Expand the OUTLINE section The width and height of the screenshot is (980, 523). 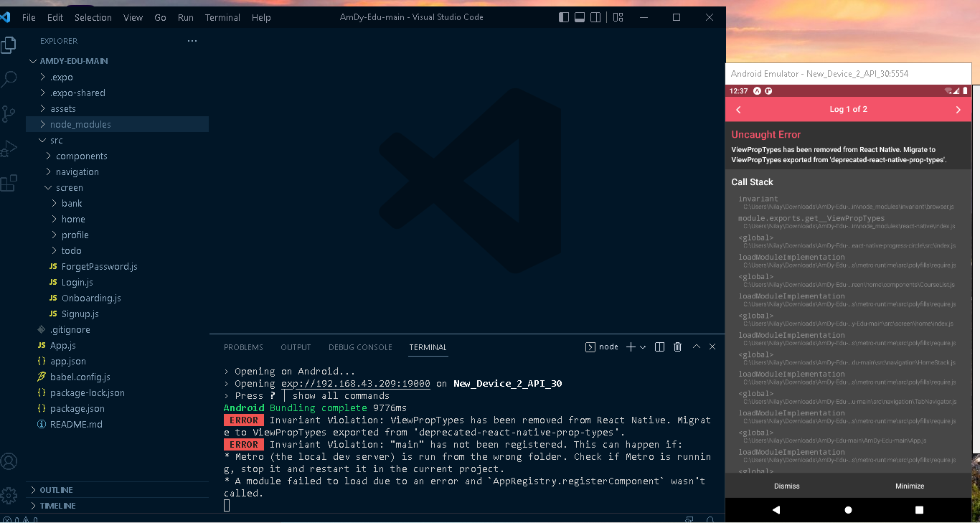pyautogui.click(x=117, y=490)
